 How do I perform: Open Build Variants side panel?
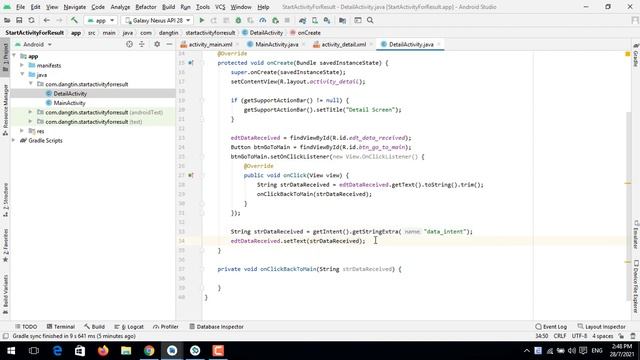5,294
